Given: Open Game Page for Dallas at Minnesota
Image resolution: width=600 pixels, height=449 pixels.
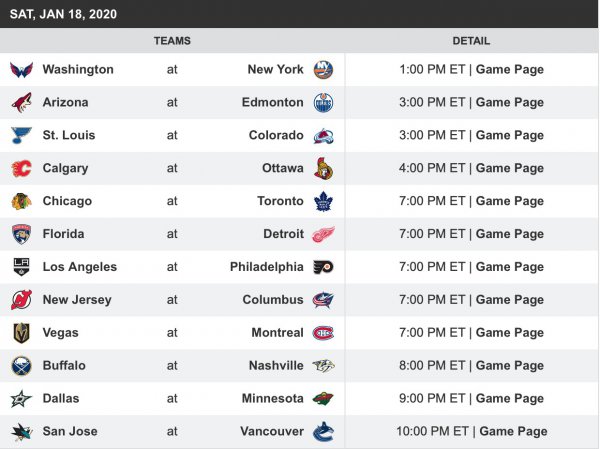Looking at the screenshot, I should click(x=509, y=398).
